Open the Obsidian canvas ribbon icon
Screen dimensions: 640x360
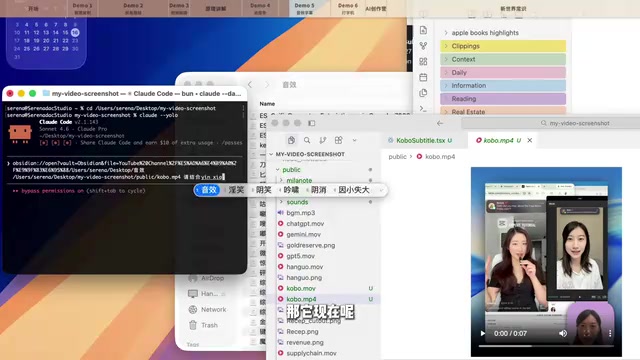(423, 61)
